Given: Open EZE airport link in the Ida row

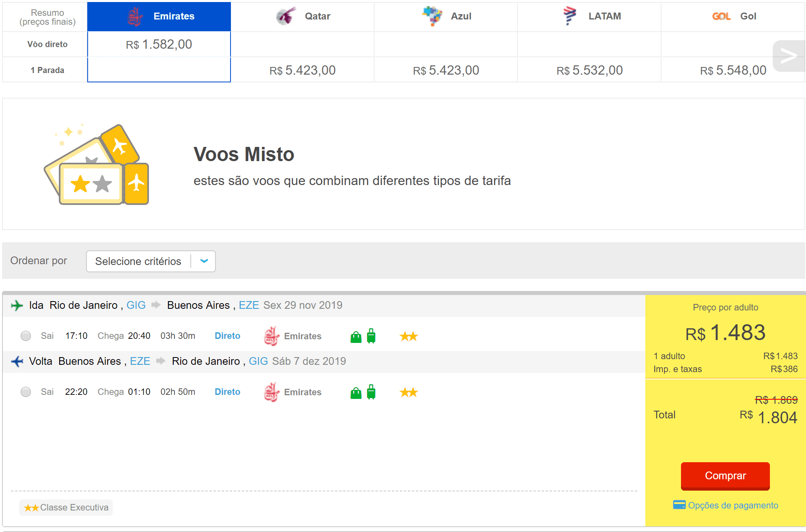Looking at the screenshot, I should tap(249, 305).
